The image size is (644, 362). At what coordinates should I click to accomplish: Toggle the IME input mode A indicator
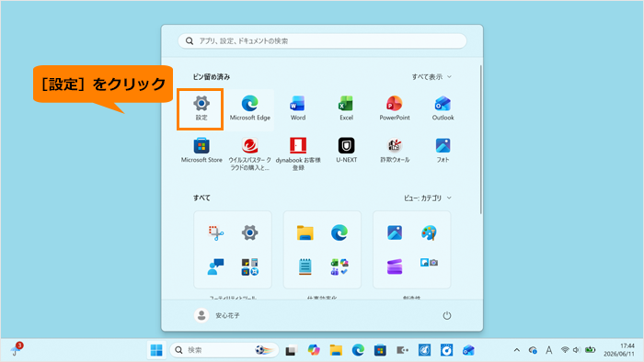(x=548, y=350)
